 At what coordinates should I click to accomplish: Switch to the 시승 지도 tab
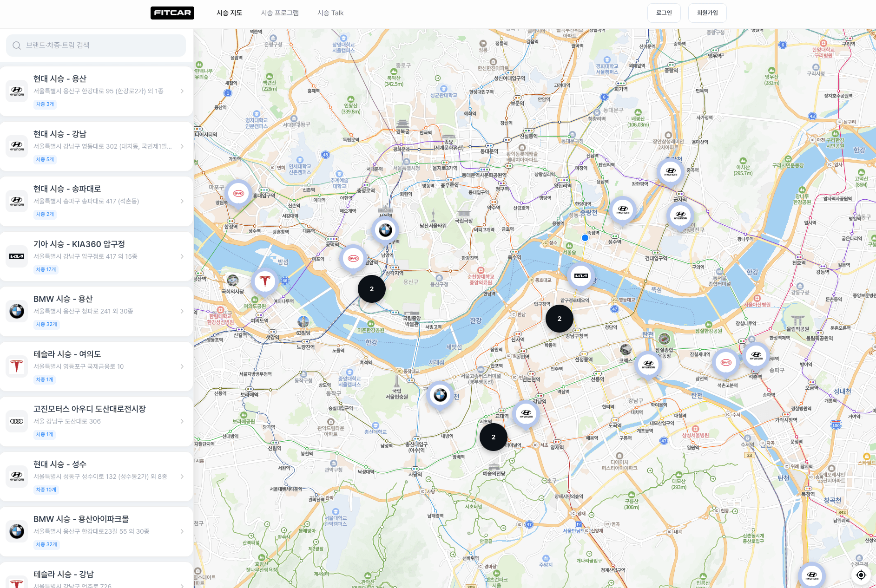(x=230, y=13)
